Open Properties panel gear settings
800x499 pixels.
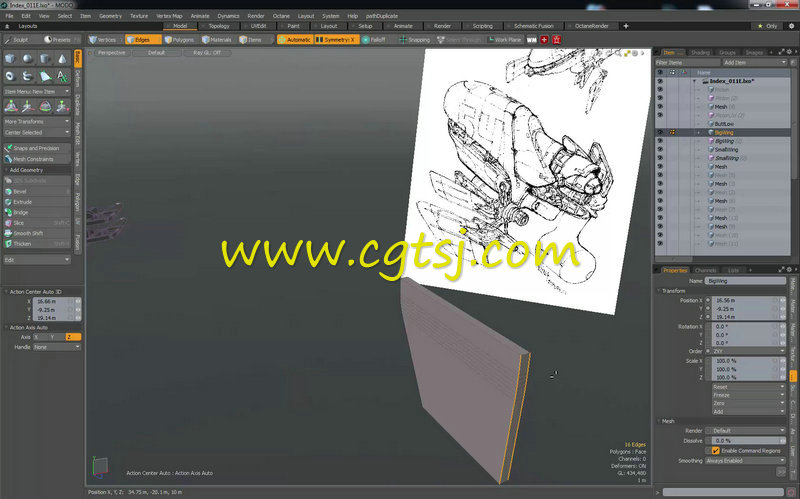(x=789, y=270)
